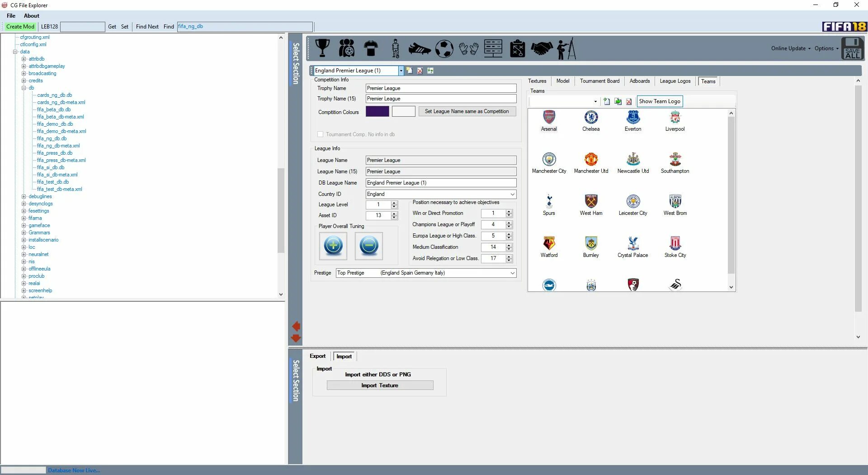Open the trophy competitions section
Screen dimensions: 868x475
(x=322, y=48)
